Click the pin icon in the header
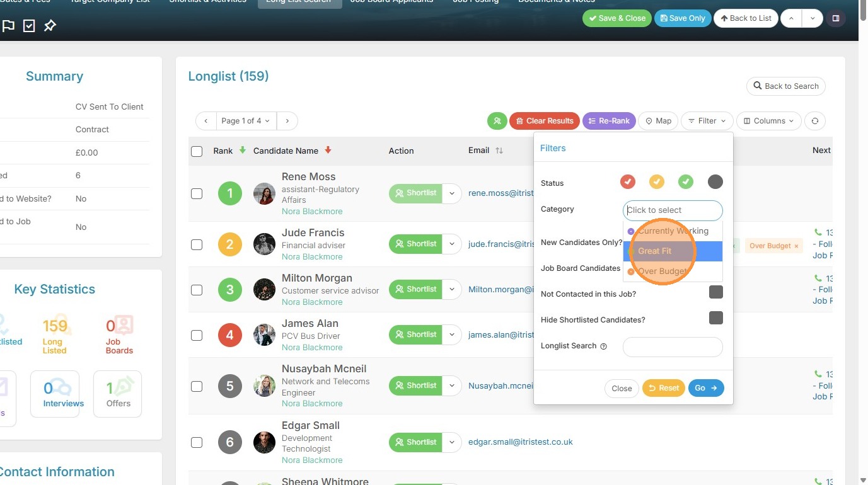Image resolution: width=868 pixels, height=485 pixels. pyautogui.click(x=50, y=26)
